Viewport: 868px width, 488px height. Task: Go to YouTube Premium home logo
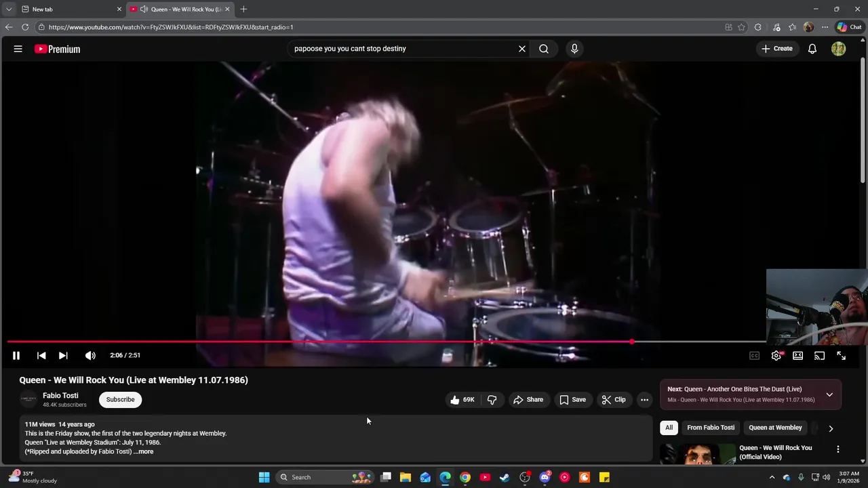click(x=58, y=49)
